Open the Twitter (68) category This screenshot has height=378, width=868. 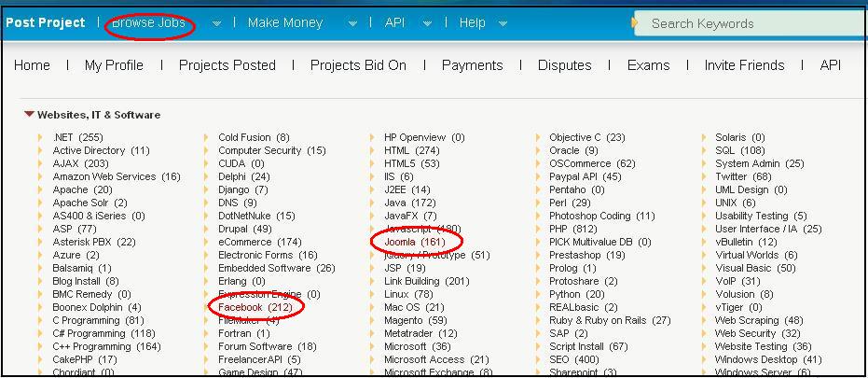743,176
